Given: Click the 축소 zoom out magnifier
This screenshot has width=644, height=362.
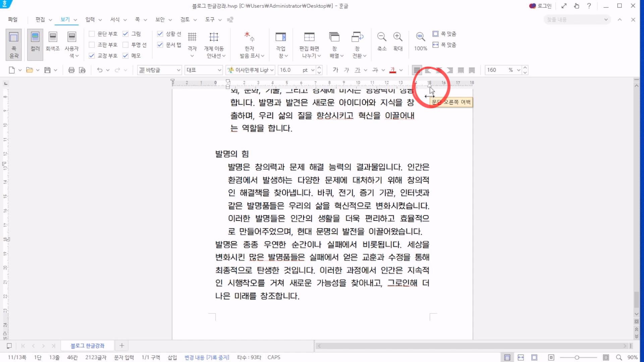Looking at the screenshot, I should tap(382, 37).
